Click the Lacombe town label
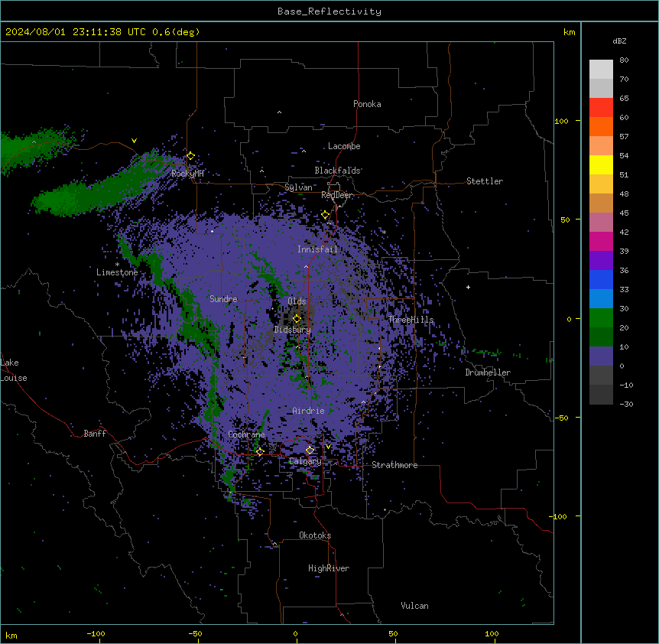The image size is (659, 644). [344, 146]
